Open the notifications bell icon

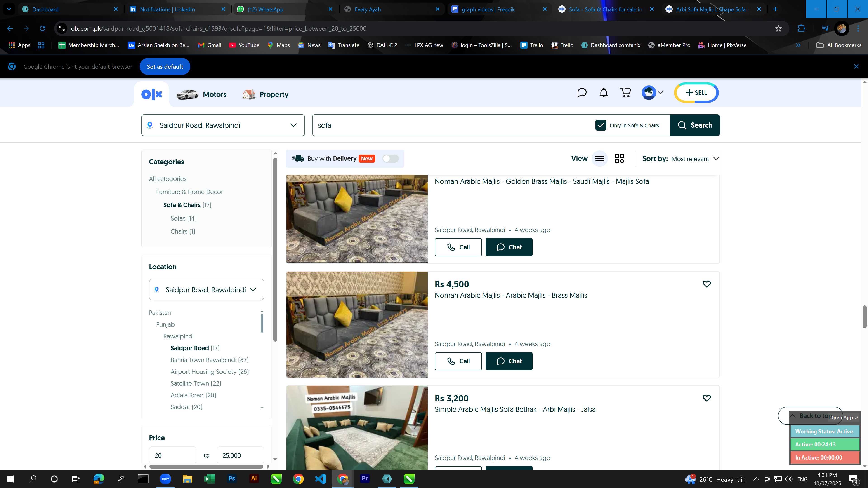tap(604, 93)
